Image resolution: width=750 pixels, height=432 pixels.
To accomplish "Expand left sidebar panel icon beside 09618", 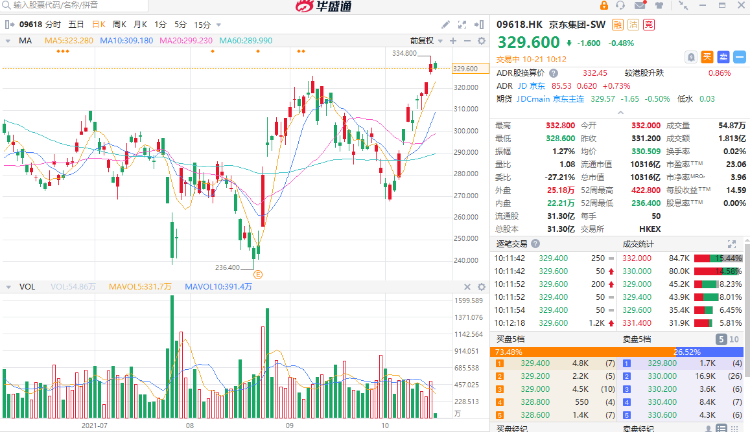I will 9,24.
